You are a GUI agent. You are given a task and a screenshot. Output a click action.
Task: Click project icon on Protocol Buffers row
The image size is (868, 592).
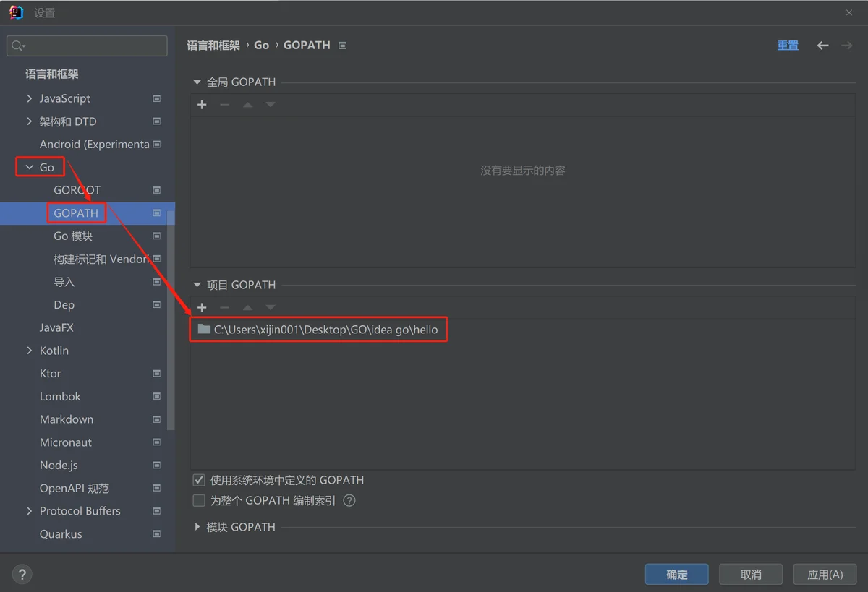coord(157,511)
